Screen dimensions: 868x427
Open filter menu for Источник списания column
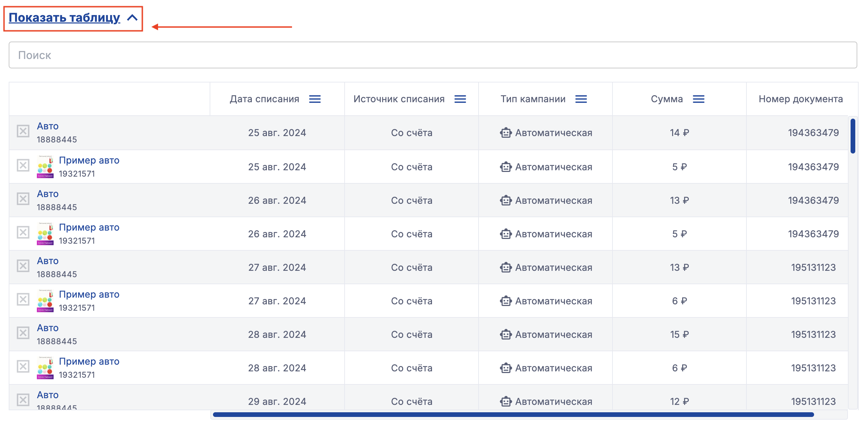coord(460,99)
